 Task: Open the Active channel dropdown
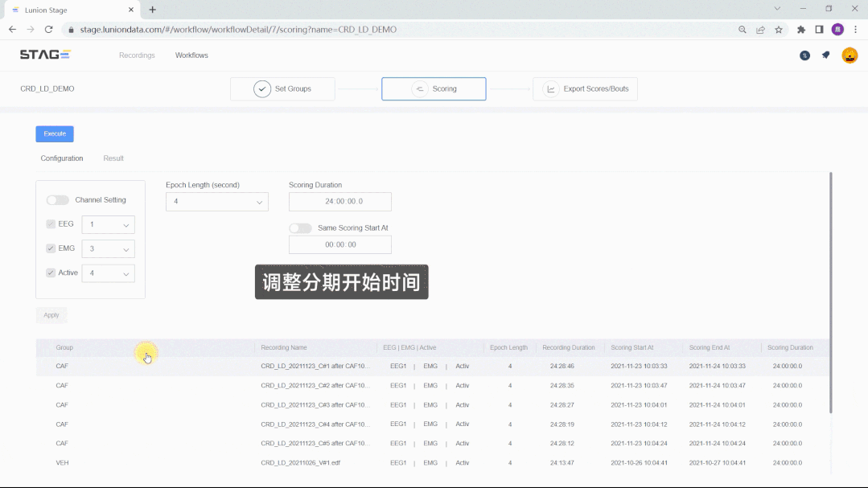click(108, 273)
